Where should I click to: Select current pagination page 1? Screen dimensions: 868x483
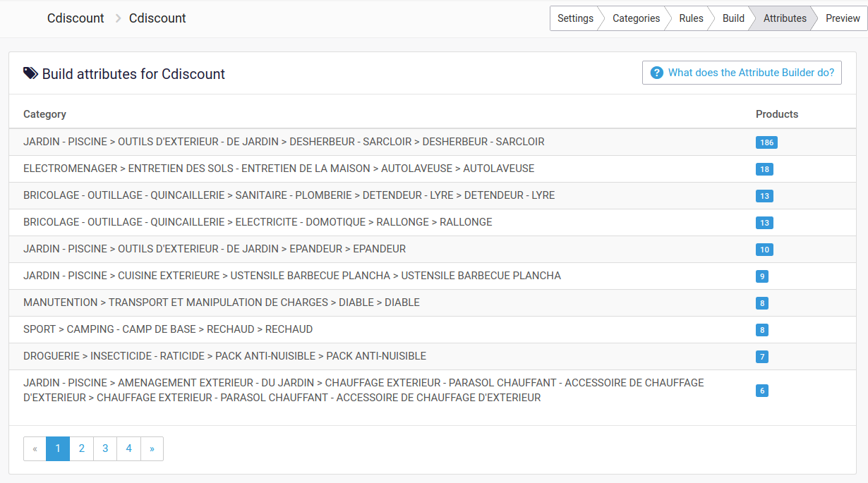tap(58, 448)
